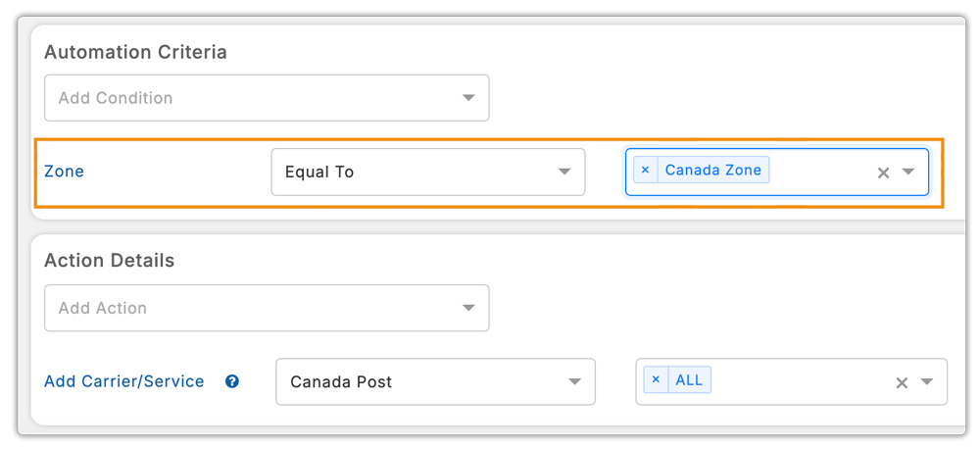Viewport: 980px width, 449px height.
Task: Expand the zone value dropdown arrow
Action: (908, 172)
